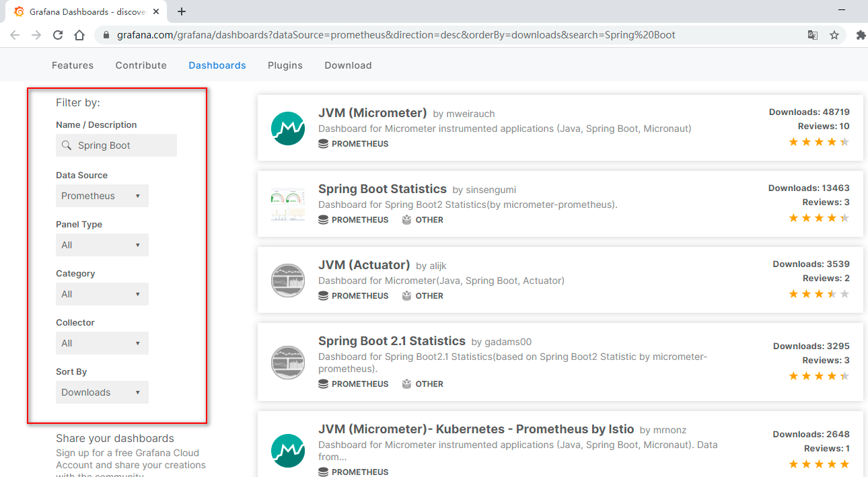Open the Features menu item

(72, 65)
